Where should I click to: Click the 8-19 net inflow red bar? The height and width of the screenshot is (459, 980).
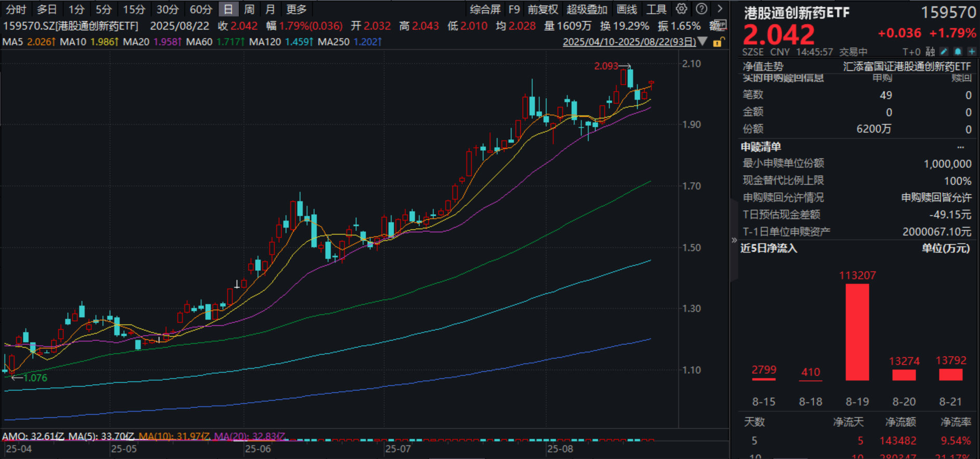point(857,332)
